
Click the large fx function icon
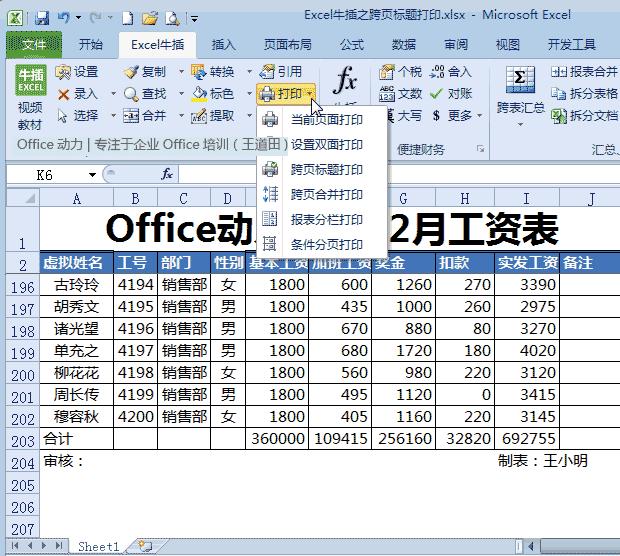coord(345,79)
